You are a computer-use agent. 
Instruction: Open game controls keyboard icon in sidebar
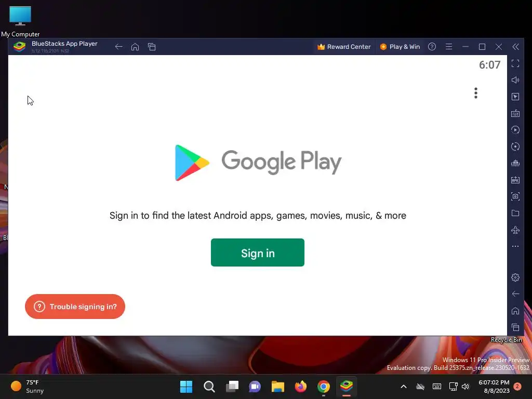click(x=515, y=113)
